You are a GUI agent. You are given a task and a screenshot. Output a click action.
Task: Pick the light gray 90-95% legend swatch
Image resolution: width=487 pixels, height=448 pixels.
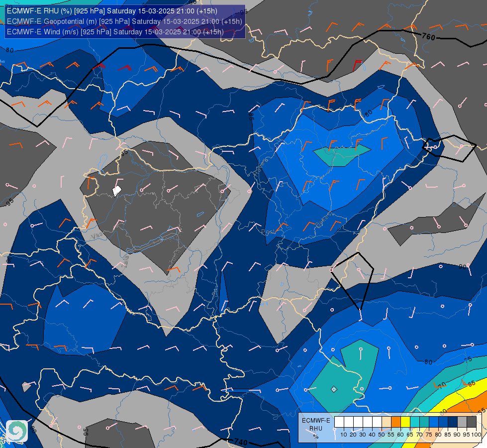pyautogui.click(x=462, y=422)
